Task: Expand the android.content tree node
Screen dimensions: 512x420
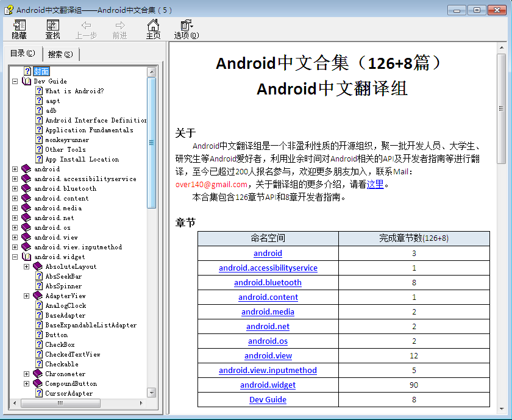Action: click(15, 198)
